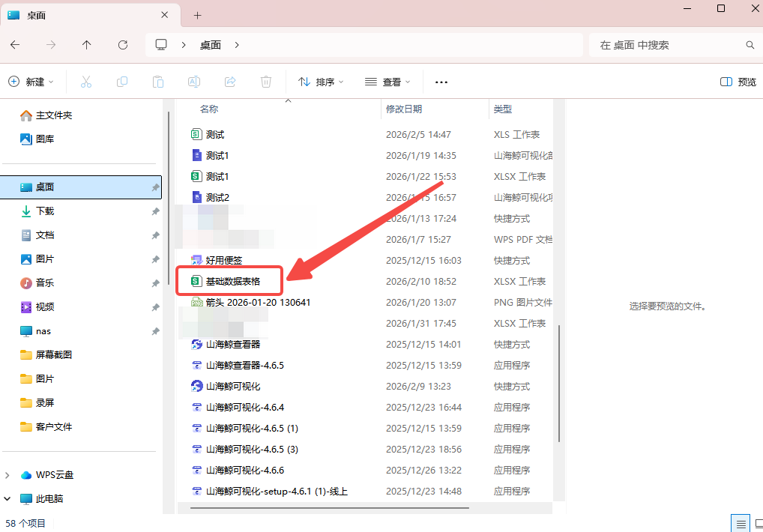This screenshot has width=763, height=532.
Task: Click the rename icon in toolbar
Action: [193, 82]
